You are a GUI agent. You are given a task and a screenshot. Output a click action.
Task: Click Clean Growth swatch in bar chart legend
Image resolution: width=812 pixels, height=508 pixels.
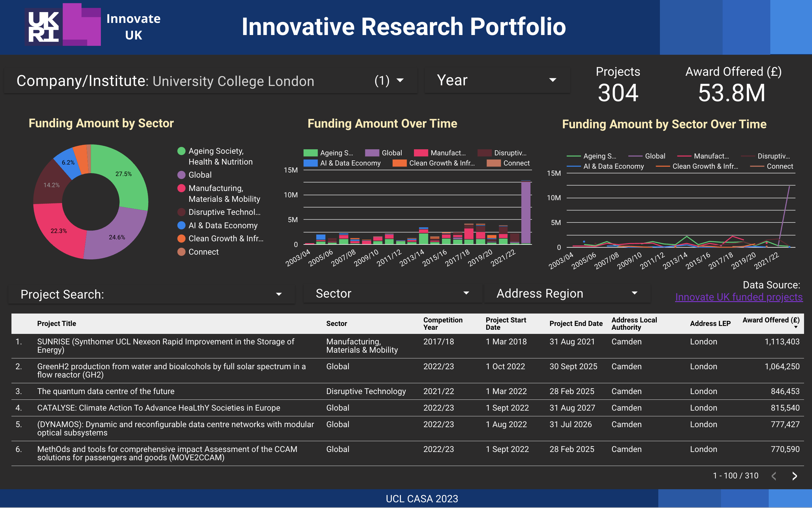400,163
